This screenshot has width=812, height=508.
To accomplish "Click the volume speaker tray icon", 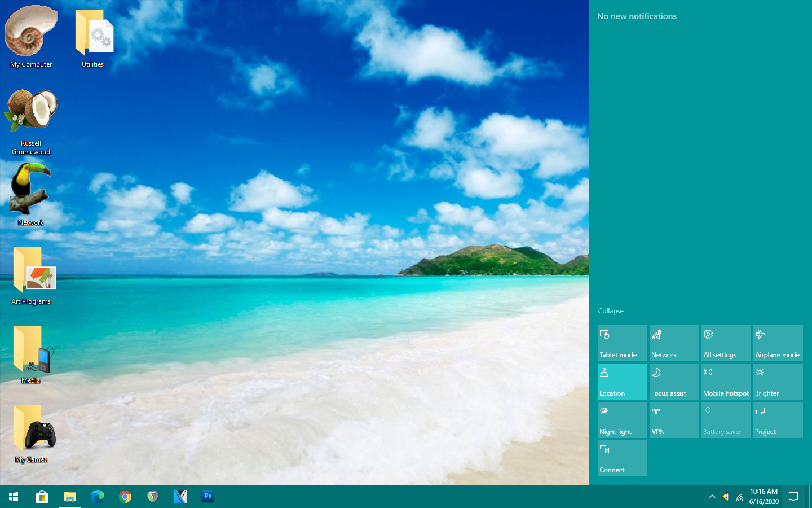I will coord(726,497).
